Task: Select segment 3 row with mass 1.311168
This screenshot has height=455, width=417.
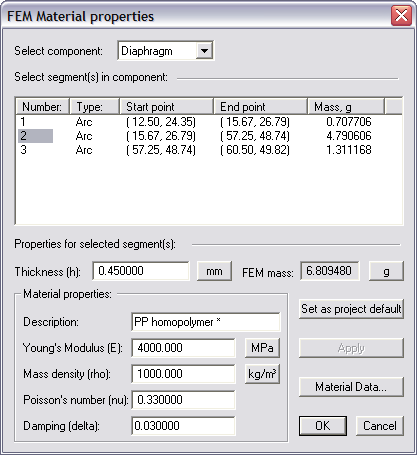Action: click(x=209, y=150)
